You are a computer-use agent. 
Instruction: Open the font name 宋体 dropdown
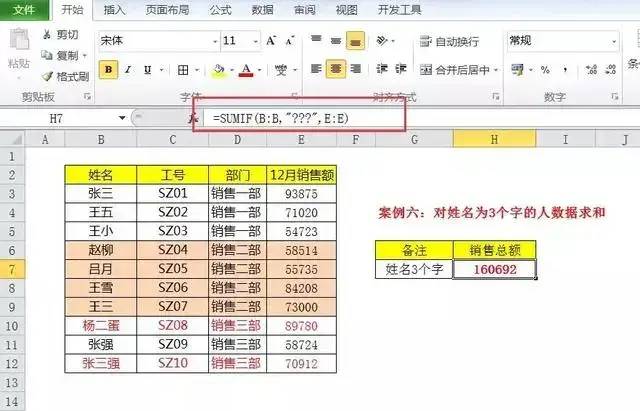point(215,41)
